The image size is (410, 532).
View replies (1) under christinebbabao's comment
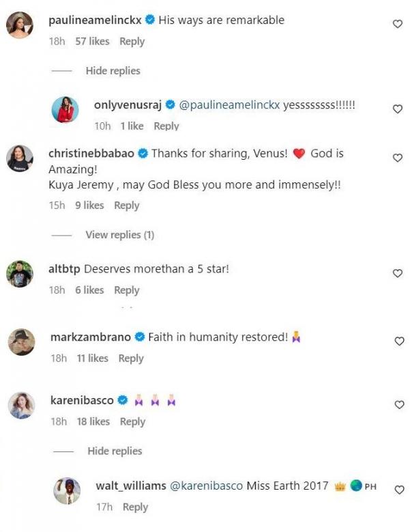click(x=119, y=235)
